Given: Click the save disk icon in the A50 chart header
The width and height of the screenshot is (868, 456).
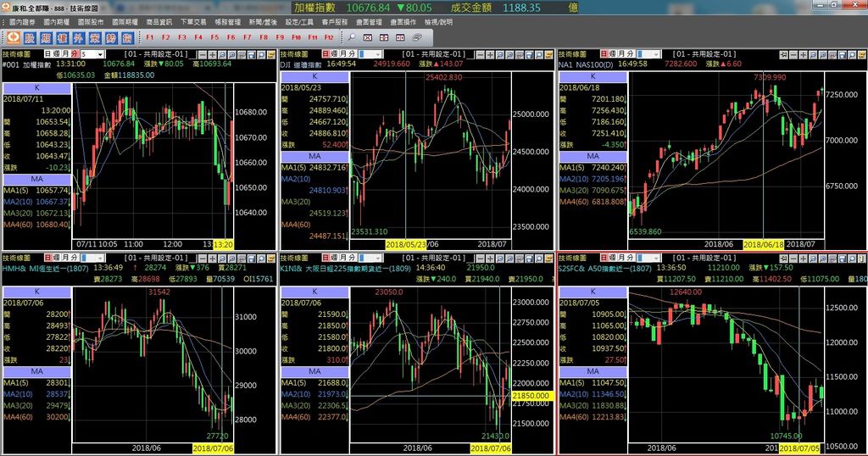Looking at the screenshot, I should [x=843, y=259].
